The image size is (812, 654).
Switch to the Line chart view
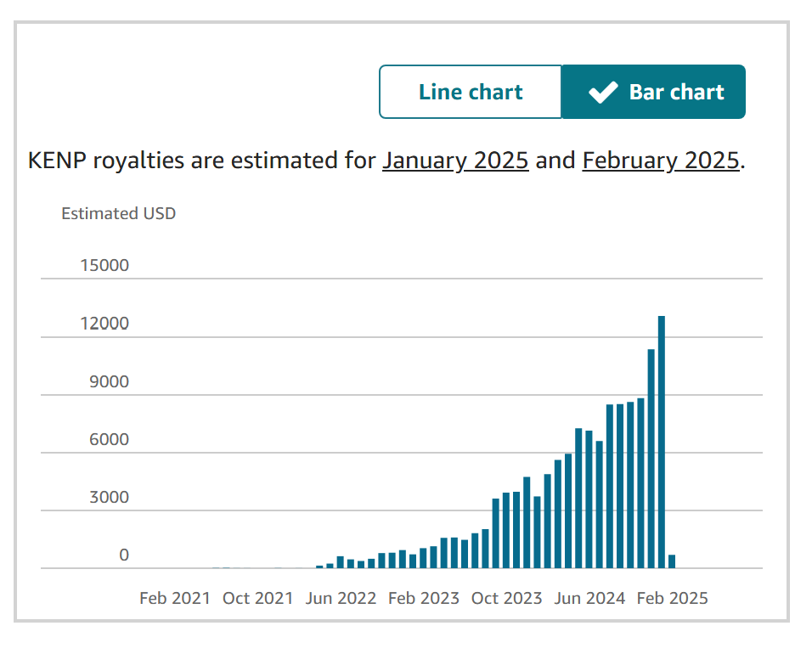click(x=471, y=92)
